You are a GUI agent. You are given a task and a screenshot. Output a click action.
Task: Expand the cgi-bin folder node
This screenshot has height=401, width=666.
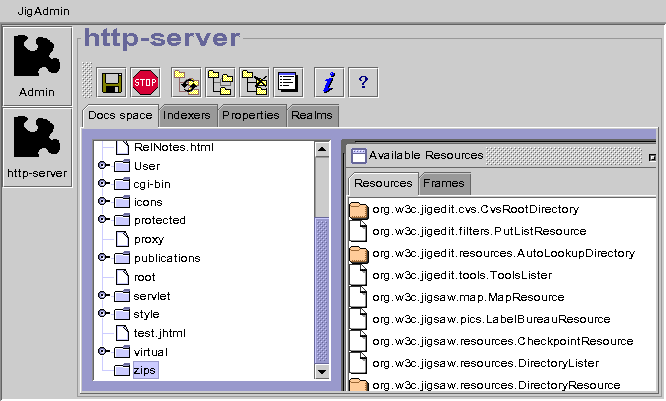click(x=103, y=184)
